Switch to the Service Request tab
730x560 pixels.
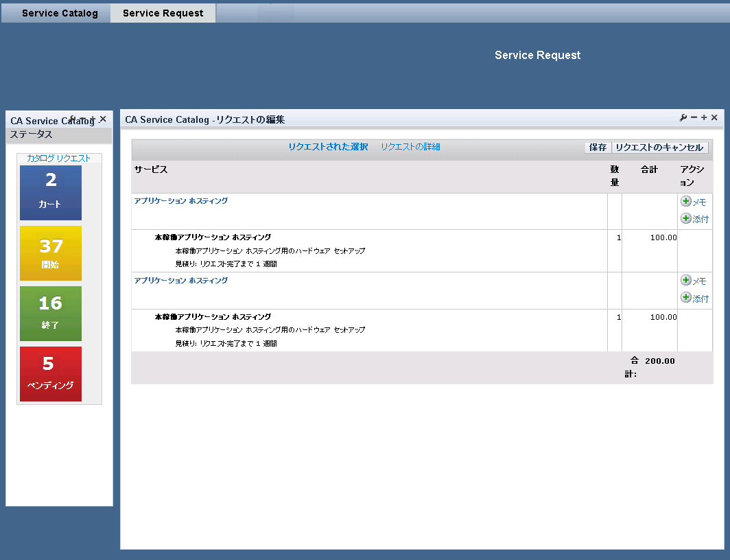tap(162, 12)
